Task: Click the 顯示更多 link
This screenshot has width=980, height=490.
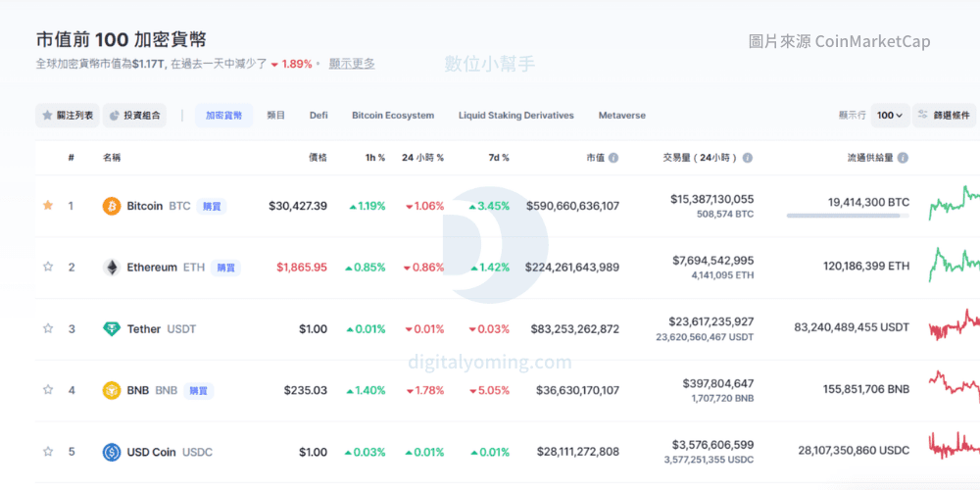Action: (352, 64)
